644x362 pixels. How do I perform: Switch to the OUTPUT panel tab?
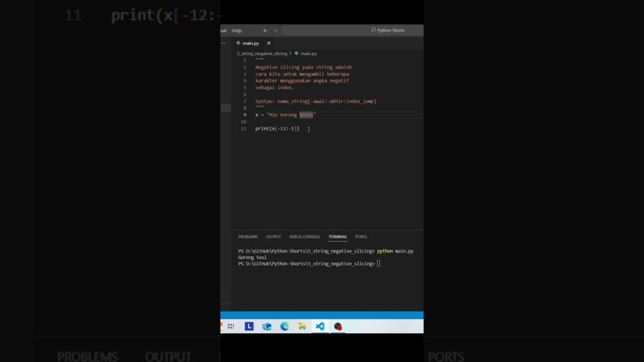273,237
